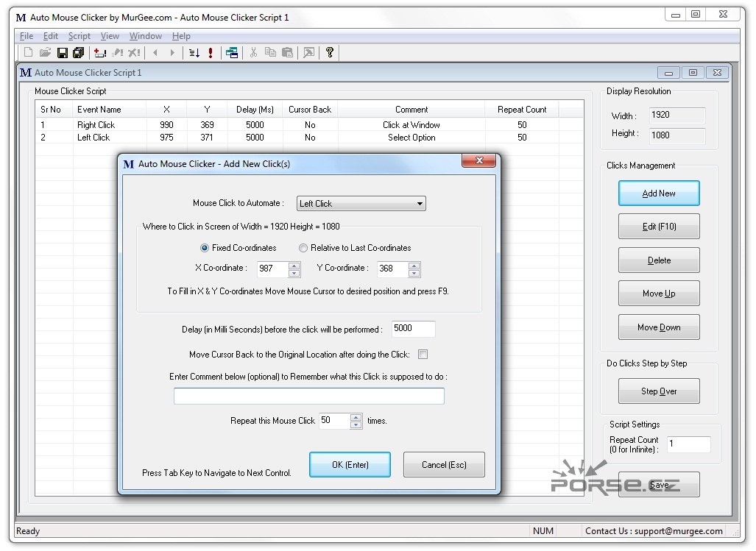Click the Paste clipboard toolbar icon
Image resolution: width=756 pixels, height=551 pixels.
click(287, 52)
